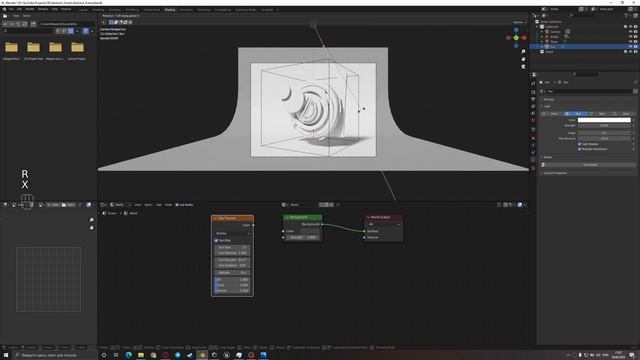Open the Window menu
The height and width of the screenshot is (360, 640).
coord(43,9)
